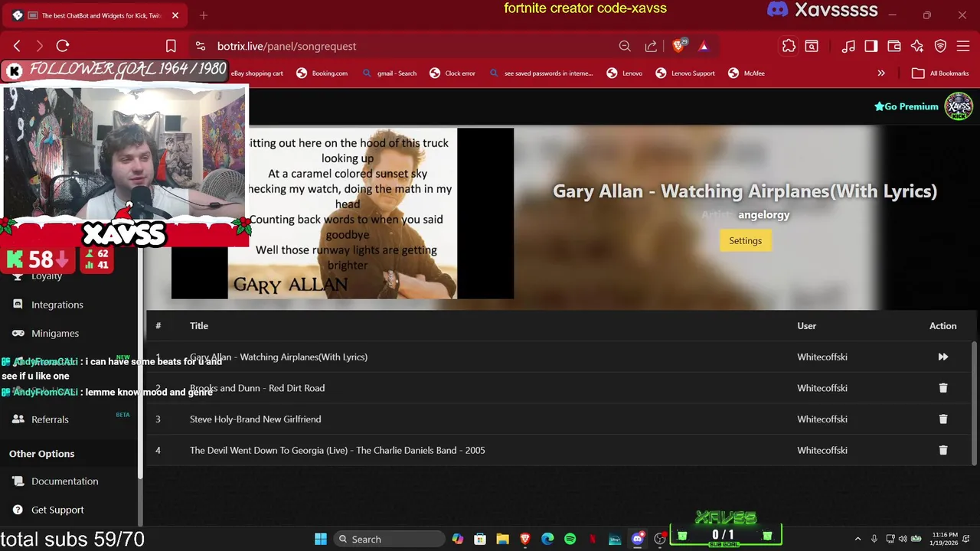Image resolution: width=980 pixels, height=551 pixels.
Task: Select the botrix ChatBot and Widgets tab
Action: [x=96, y=15]
